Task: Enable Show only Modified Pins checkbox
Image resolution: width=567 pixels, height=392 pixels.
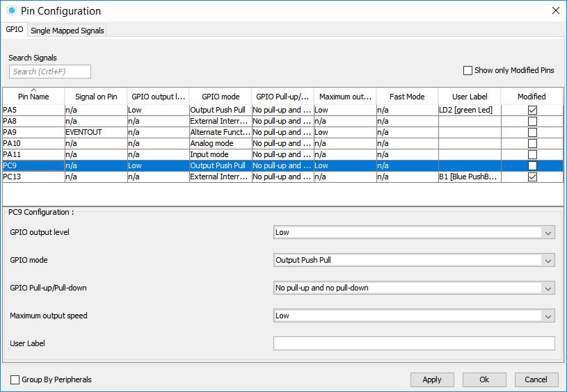Action: coord(468,70)
